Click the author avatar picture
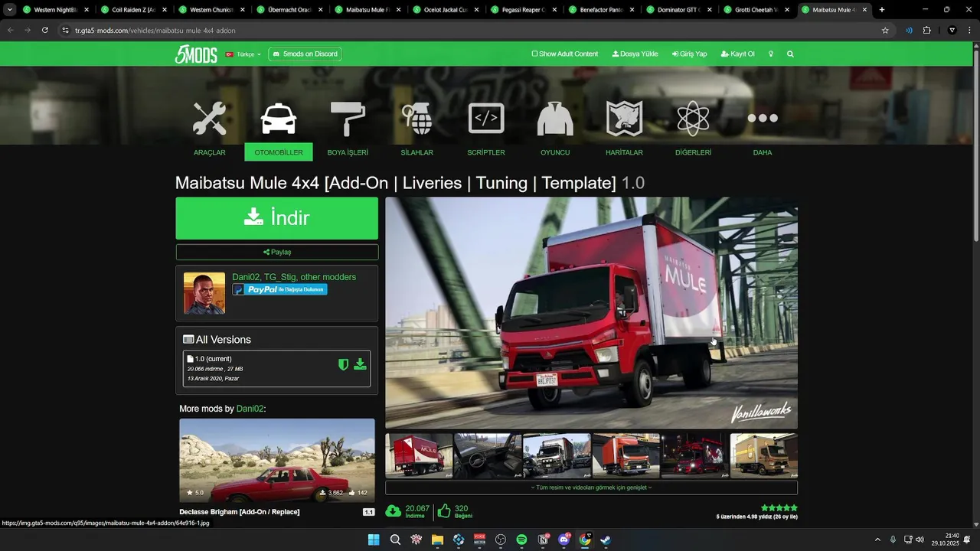The height and width of the screenshot is (551, 980). [204, 293]
